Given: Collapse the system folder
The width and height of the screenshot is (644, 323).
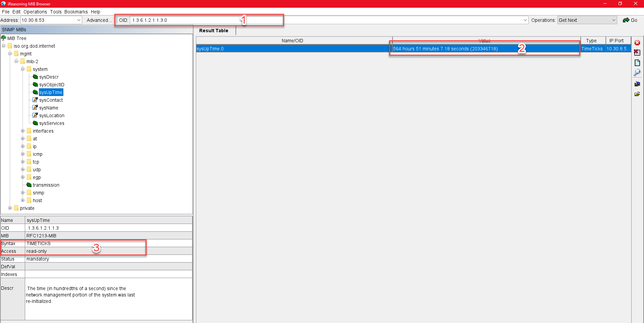Looking at the screenshot, I should coord(23,69).
